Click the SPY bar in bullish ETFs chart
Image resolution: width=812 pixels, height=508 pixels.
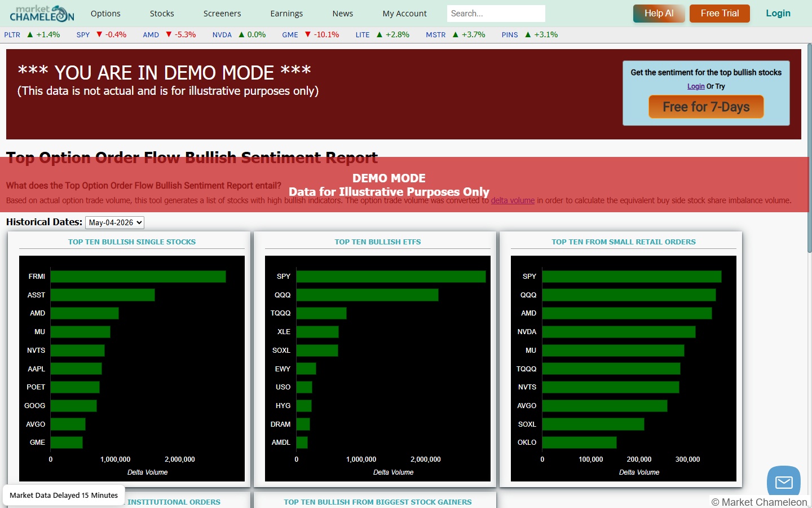tap(391, 277)
